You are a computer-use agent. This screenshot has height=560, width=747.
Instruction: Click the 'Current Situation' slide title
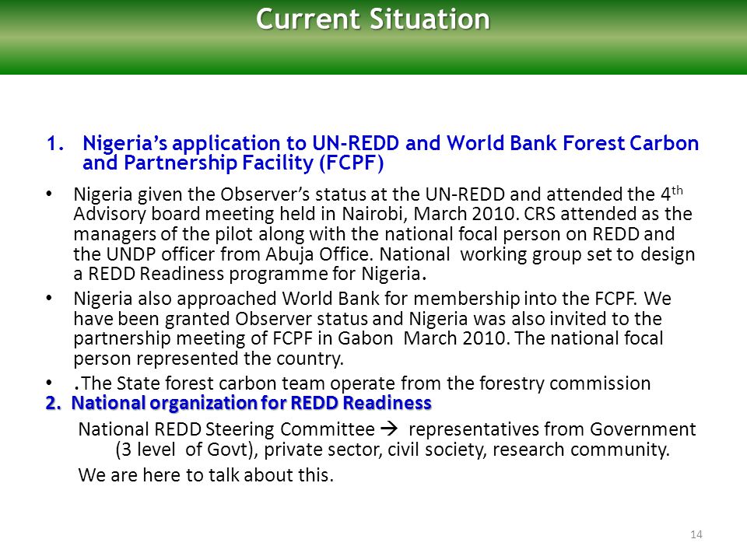(373, 19)
